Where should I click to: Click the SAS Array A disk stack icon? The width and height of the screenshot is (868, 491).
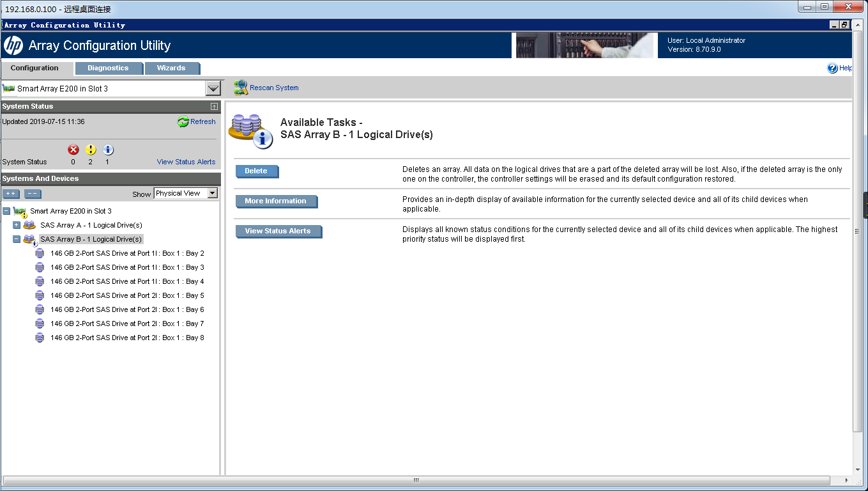(x=29, y=225)
